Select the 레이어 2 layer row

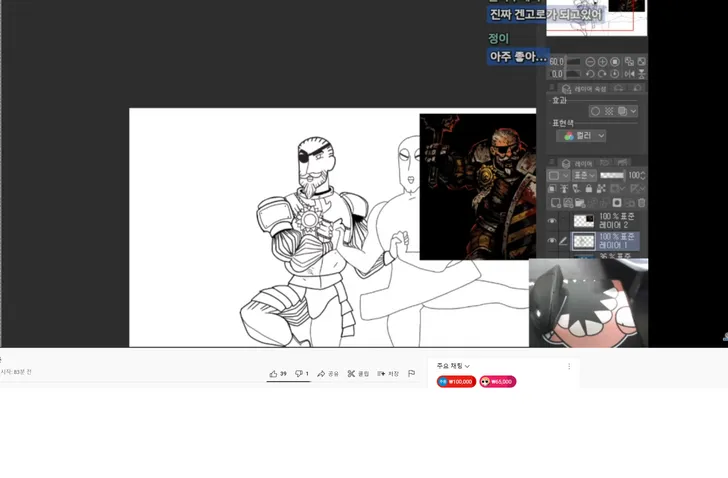coord(604,221)
